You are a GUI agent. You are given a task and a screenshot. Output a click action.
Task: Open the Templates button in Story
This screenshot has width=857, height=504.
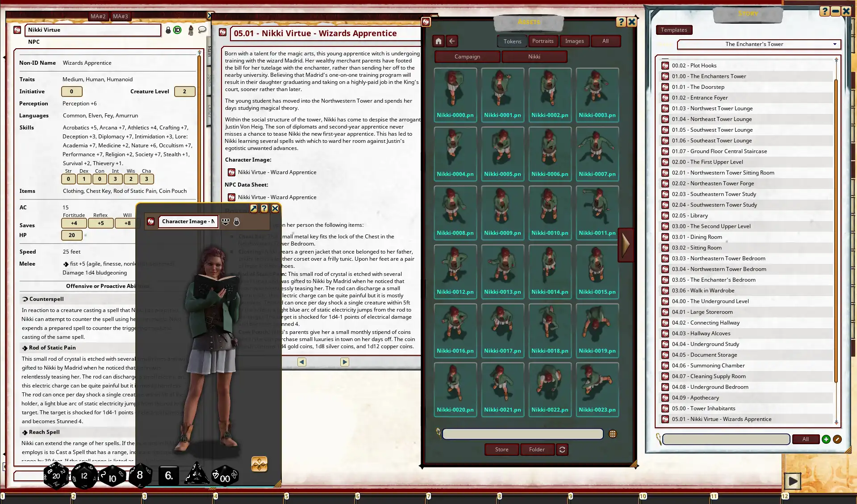pyautogui.click(x=673, y=30)
